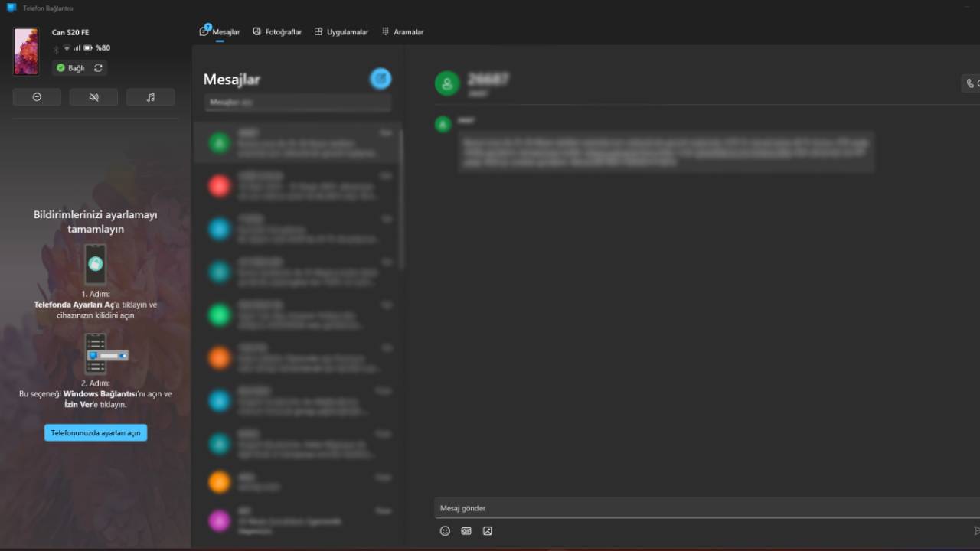Refresh the phone connection next to Bağlı
980x551 pixels.
tap(98, 68)
